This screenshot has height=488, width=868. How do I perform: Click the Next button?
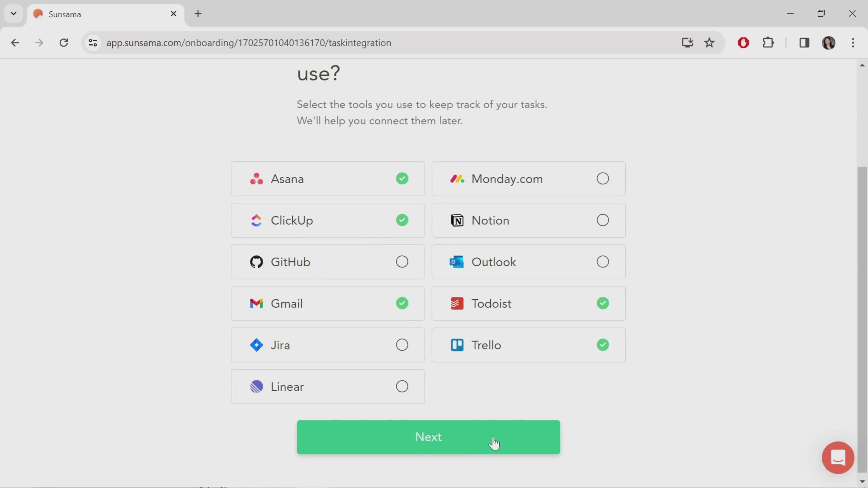pyautogui.click(x=429, y=437)
